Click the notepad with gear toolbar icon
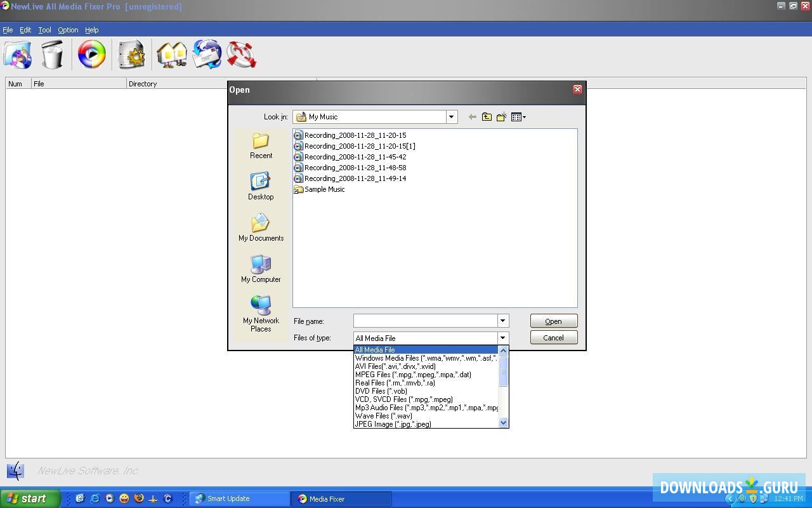Screen dimensions: 812x508 (132, 55)
